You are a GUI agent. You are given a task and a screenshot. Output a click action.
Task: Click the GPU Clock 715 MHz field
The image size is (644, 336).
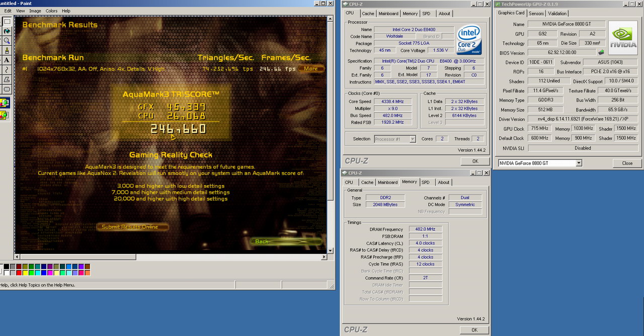539,129
